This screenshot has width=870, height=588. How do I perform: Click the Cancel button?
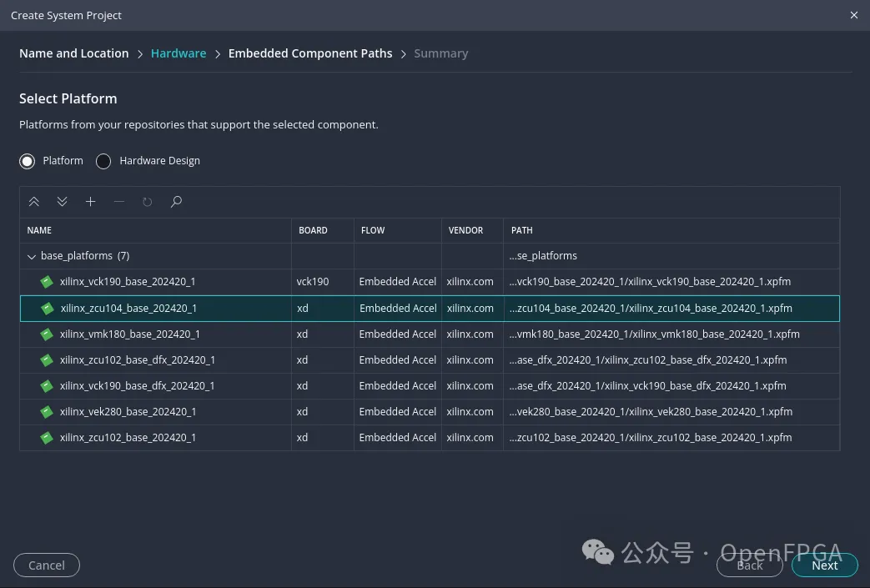coord(47,565)
